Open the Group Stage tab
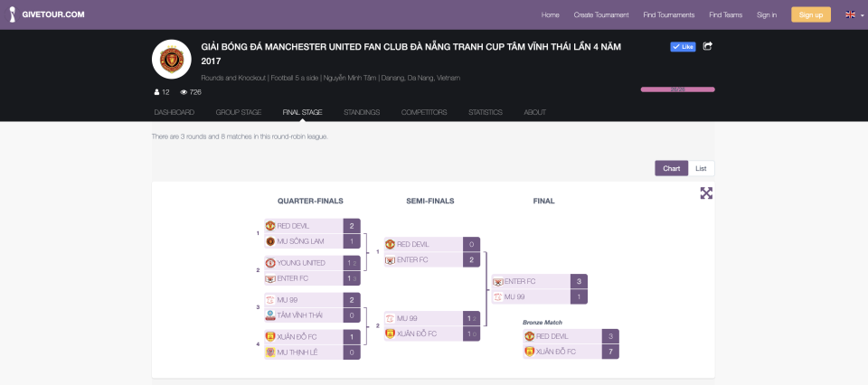Screen dimensions: 868x385 pos(239,112)
